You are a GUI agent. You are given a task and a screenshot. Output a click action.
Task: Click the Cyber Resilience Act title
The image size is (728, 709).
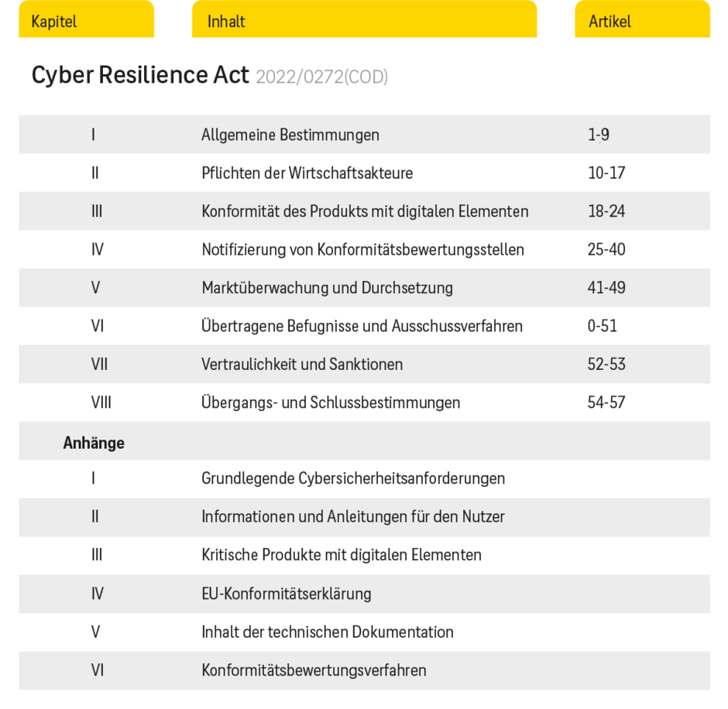click(140, 75)
